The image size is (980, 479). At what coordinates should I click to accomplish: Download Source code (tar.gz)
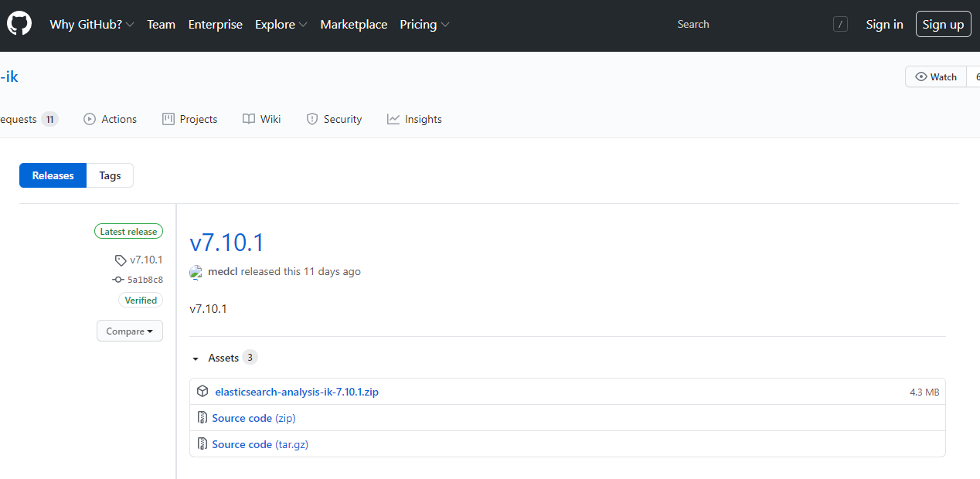(x=260, y=444)
